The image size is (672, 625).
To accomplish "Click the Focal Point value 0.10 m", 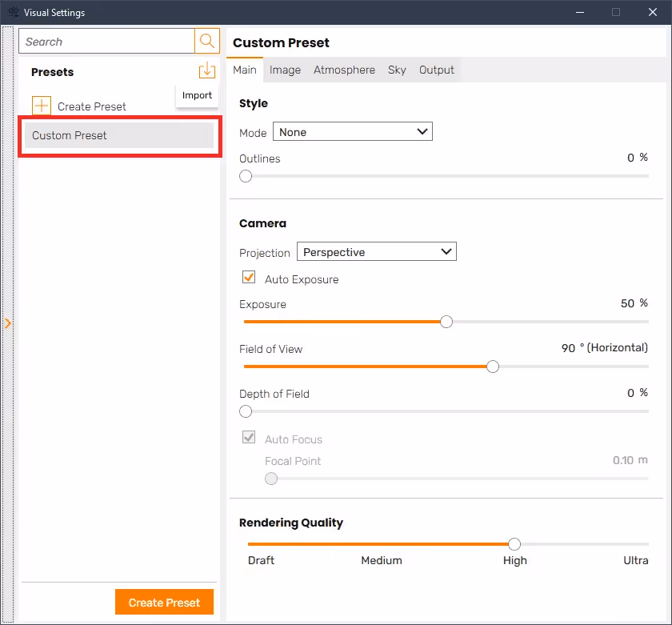I will coord(630,460).
